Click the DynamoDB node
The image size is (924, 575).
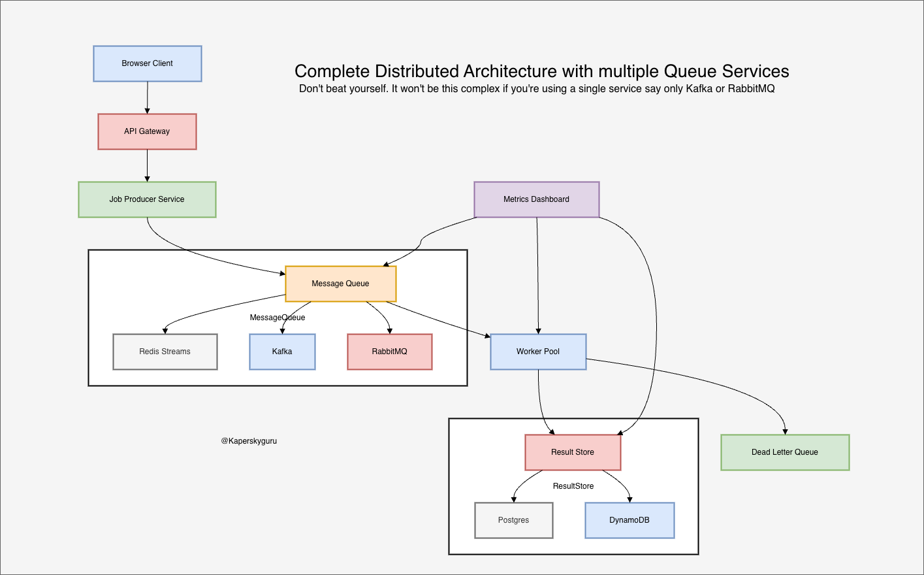click(629, 520)
